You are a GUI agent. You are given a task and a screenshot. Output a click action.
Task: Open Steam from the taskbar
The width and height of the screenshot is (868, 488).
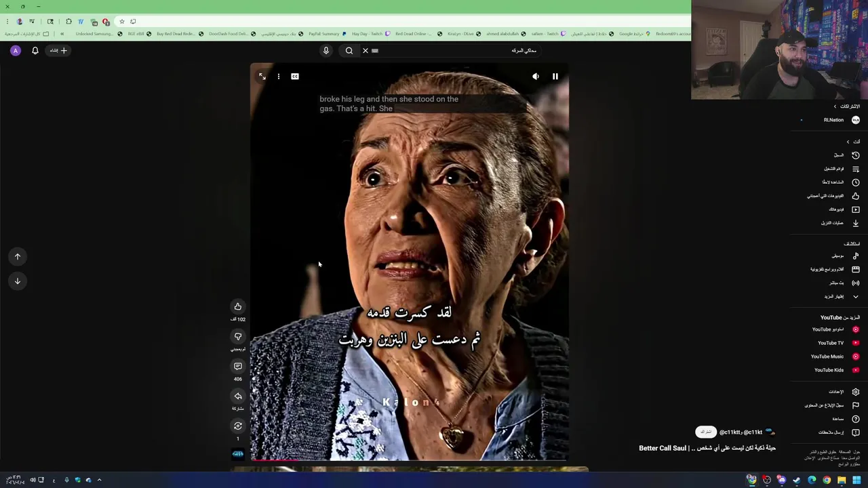click(x=797, y=480)
